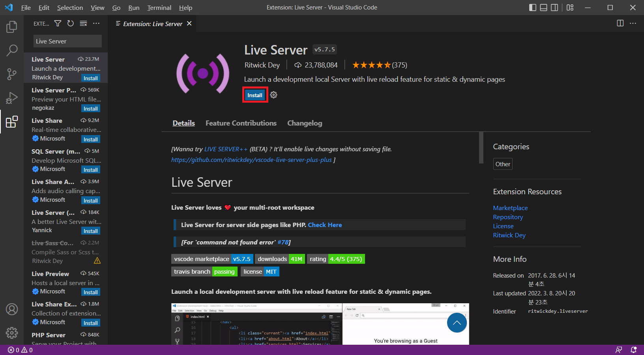Open the Run menu
Screen dimensions: 644x355
(x=134, y=8)
